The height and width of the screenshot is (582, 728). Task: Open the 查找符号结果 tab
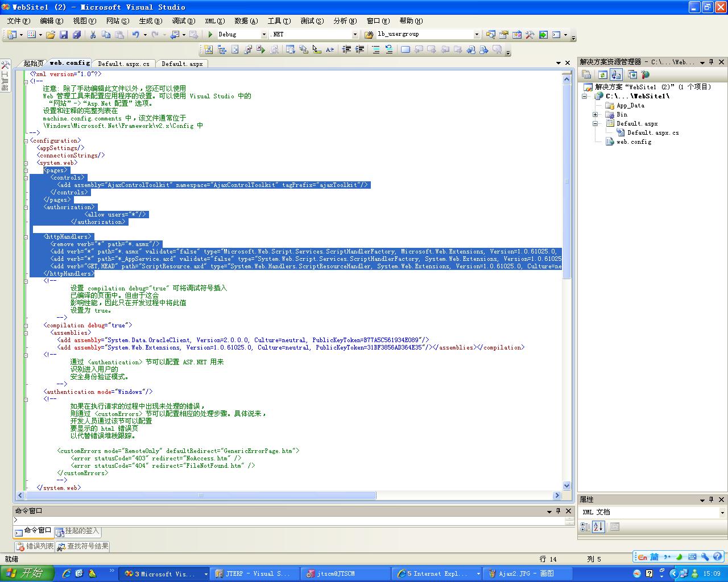[x=83, y=546]
